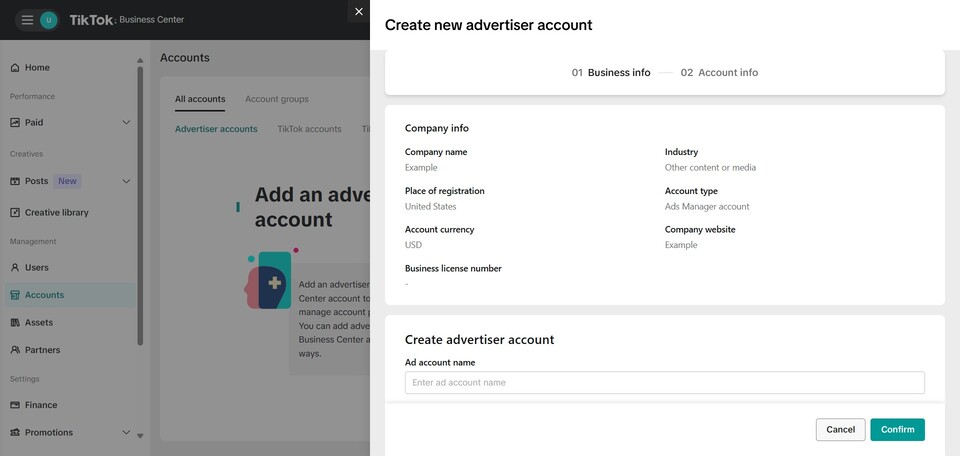
Task: Click the Home icon in sidebar
Action: click(15, 68)
